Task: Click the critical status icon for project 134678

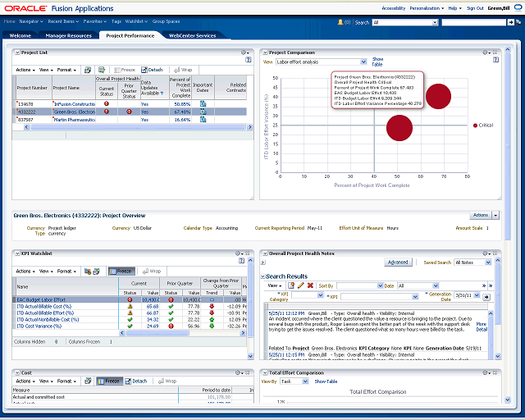Action: point(107,104)
